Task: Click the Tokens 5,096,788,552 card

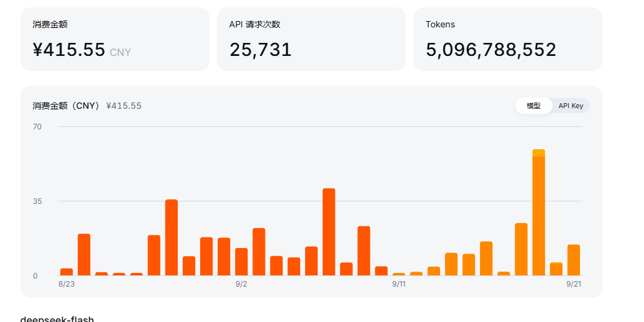Action: point(508,39)
